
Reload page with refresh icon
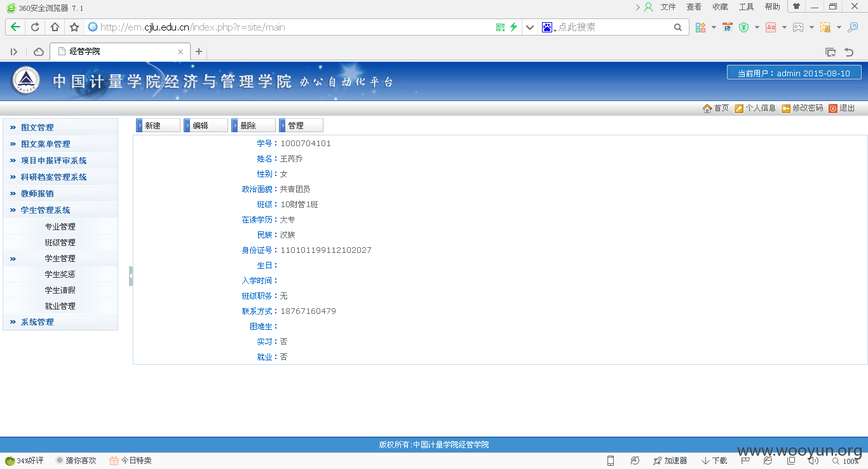(35, 27)
